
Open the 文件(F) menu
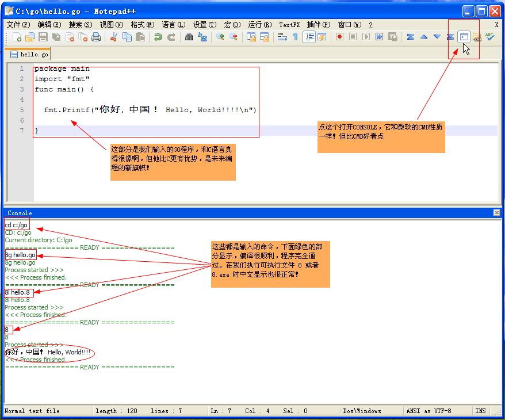(18, 25)
